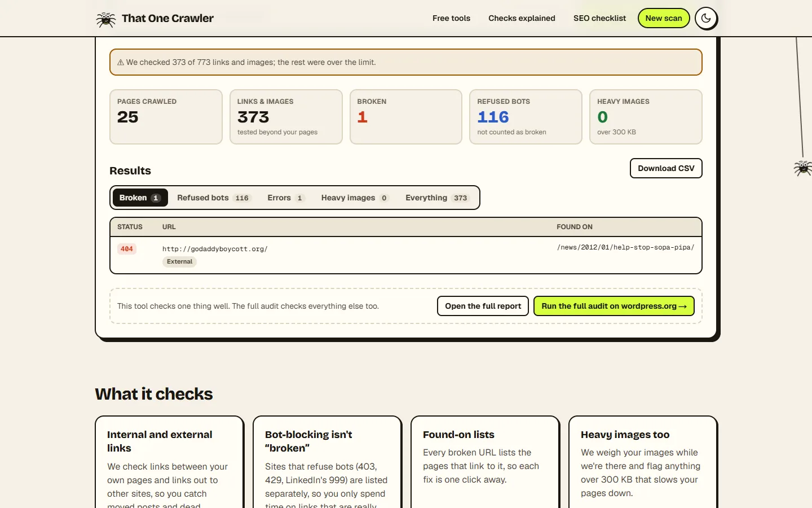
Task: Switch to the Errors tab
Action: click(x=286, y=198)
